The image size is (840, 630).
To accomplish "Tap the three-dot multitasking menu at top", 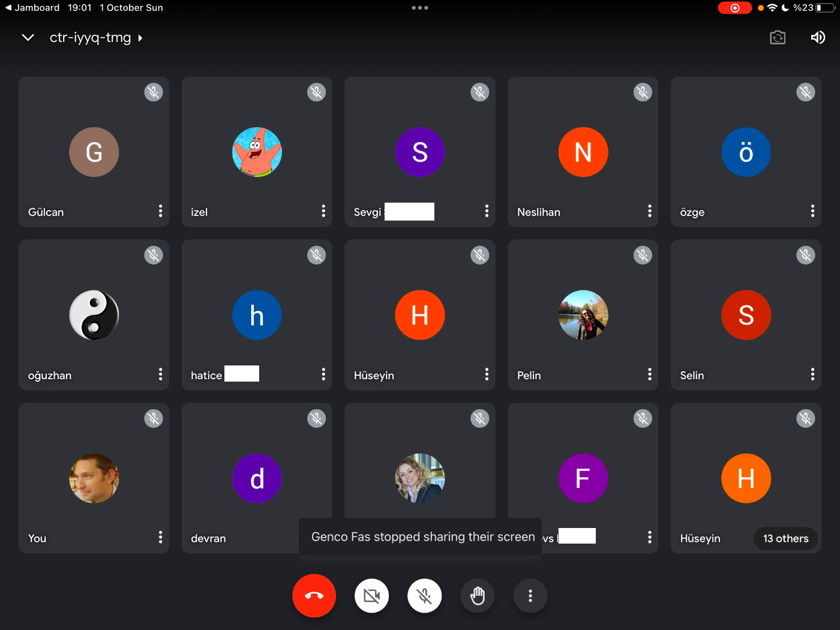I will [420, 8].
